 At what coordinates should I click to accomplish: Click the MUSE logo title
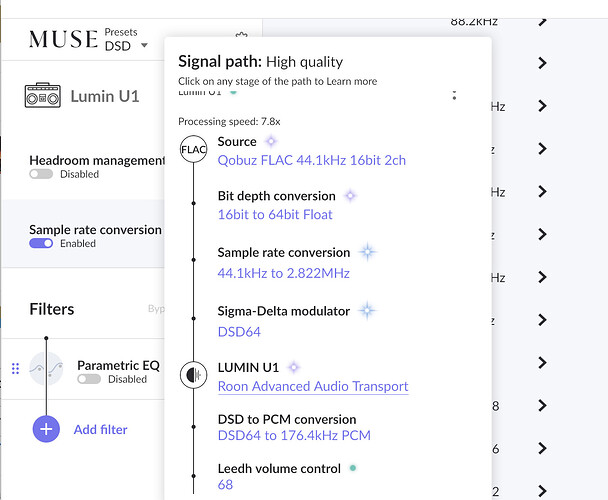coord(63,39)
